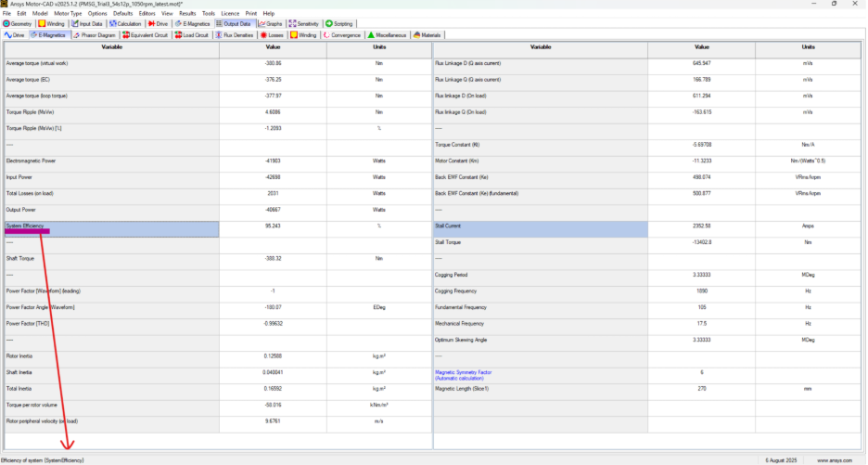Click the Licence menu
The width and height of the screenshot is (868, 465).
pyautogui.click(x=232, y=14)
